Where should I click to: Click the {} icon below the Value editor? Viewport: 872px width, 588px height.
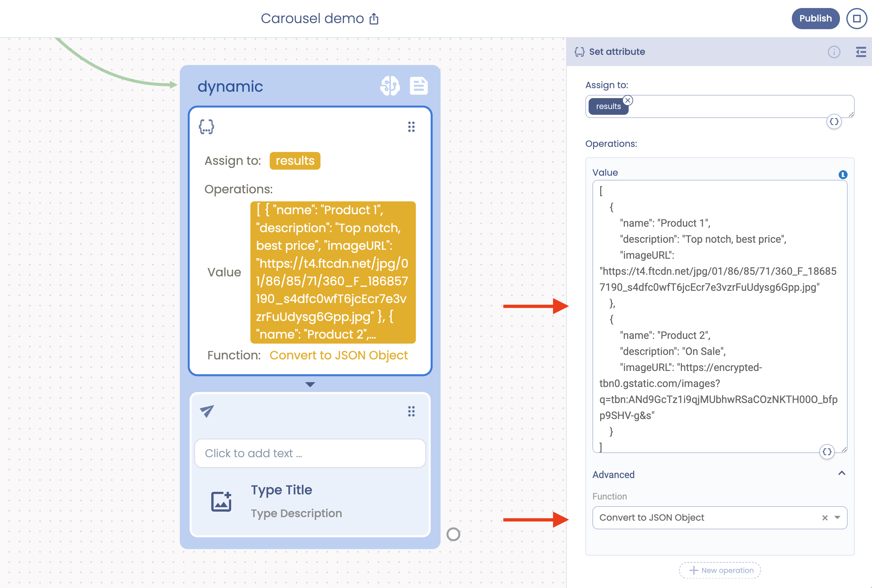click(827, 451)
